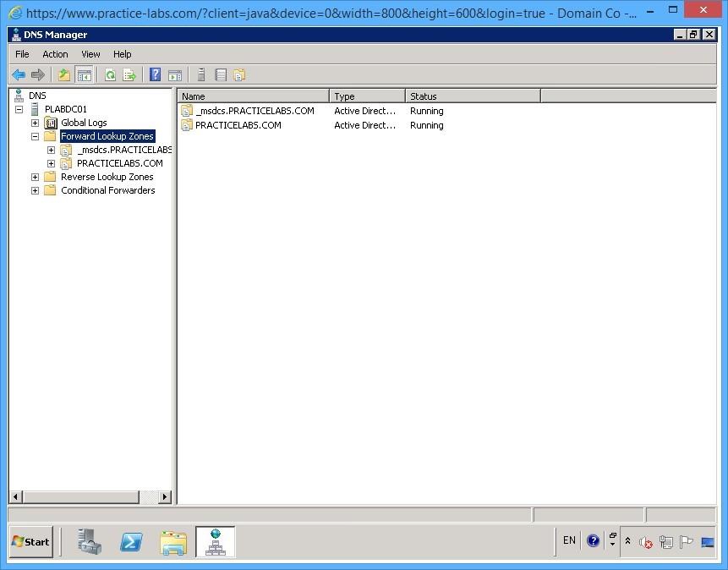
Task: Open the View menu
Action: pos(90,53)
